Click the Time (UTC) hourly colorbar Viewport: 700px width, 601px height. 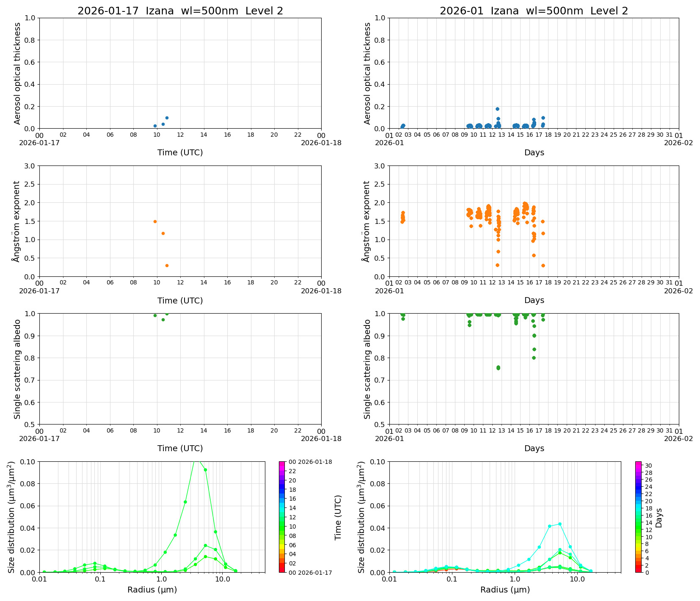[282, 517]
